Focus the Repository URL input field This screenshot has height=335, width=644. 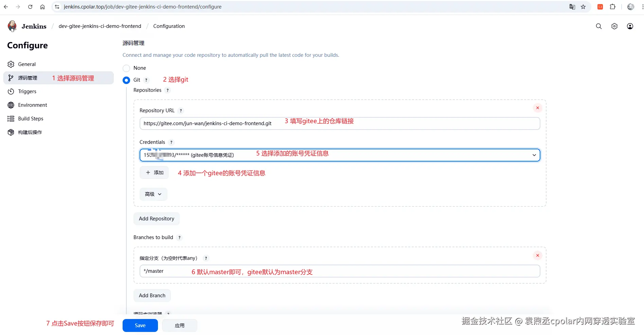(x=340, y=123)
